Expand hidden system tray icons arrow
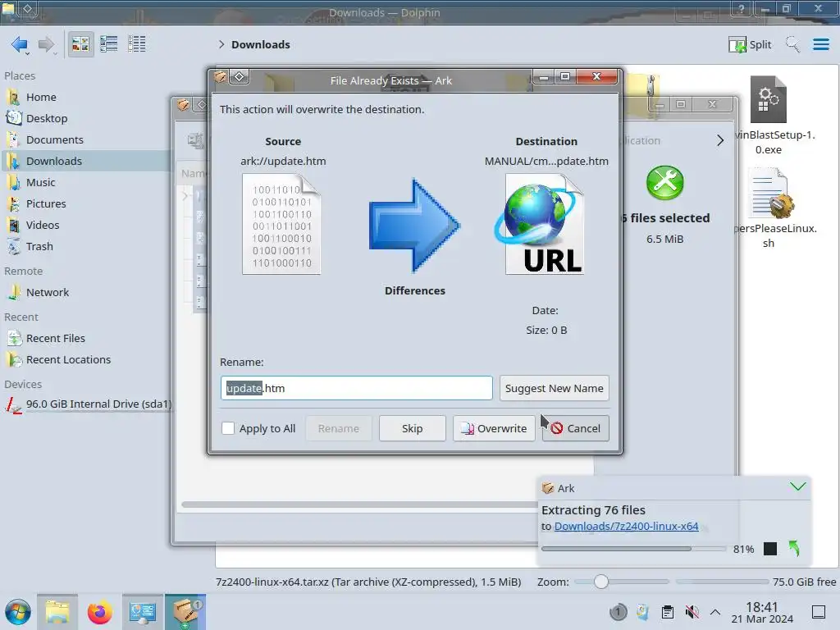840x630 pixels. click(x=715, y=612)
